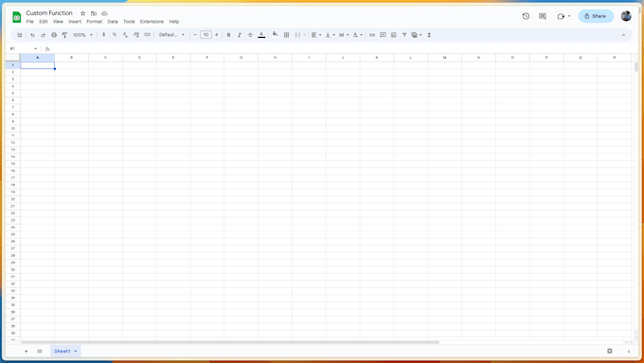Open the borders tool
The height and width of the screenshot is (363, 644).
click(286, 35)
